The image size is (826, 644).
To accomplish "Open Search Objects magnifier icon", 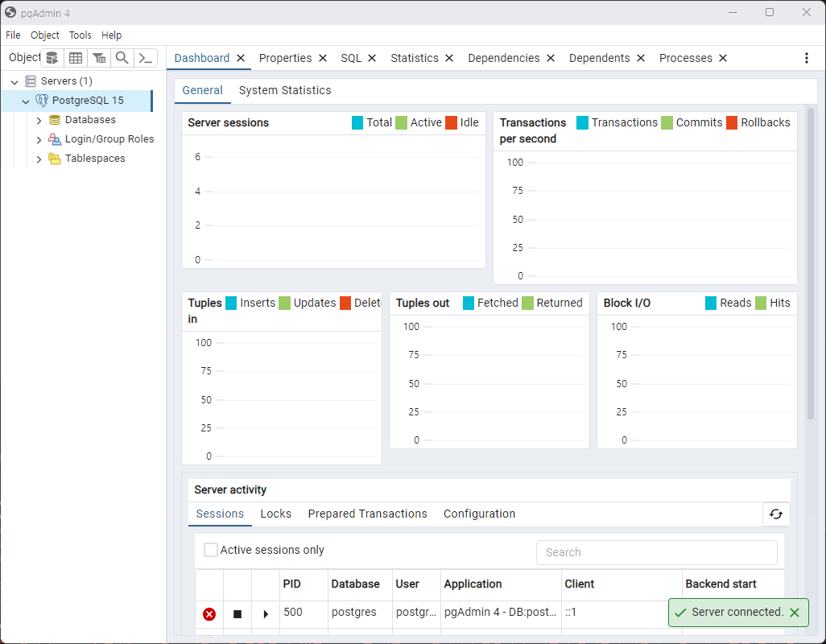I will 122,58.
